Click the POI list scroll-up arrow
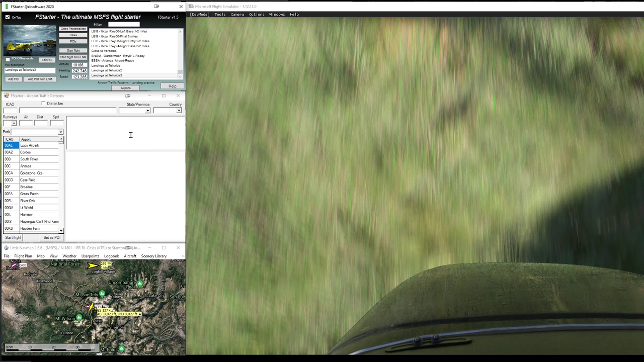644x362 pixels. pyautogui.click(x=181, y=31)
